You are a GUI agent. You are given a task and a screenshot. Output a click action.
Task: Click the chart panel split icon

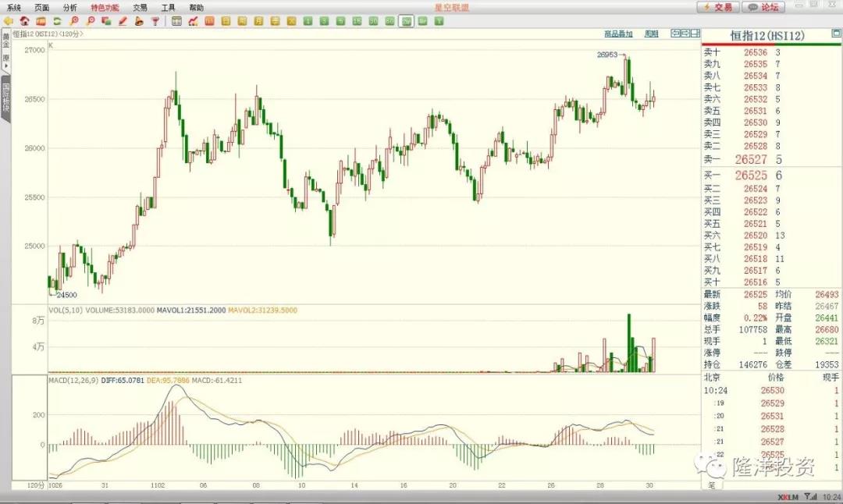point(695,34)
